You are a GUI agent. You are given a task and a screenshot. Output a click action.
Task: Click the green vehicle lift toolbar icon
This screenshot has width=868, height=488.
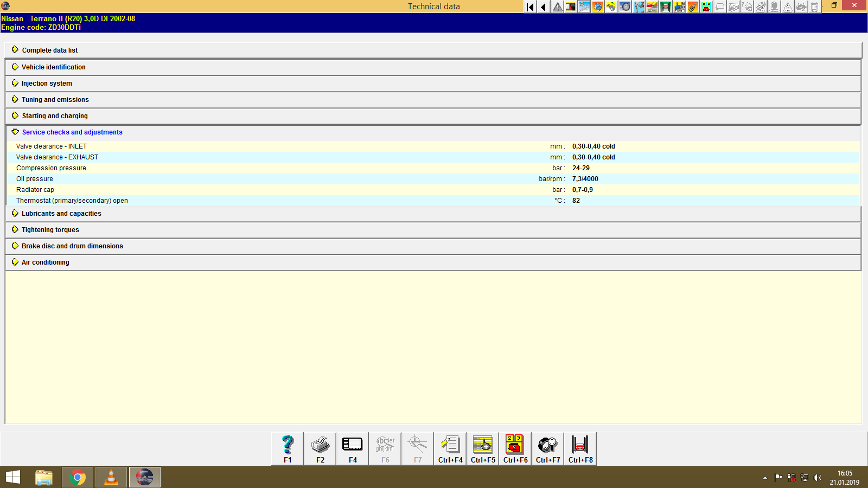664,7
